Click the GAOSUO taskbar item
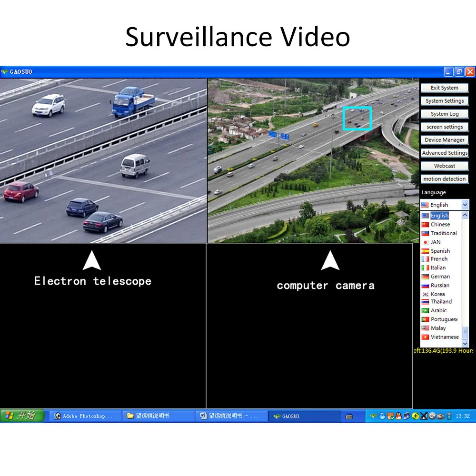This screenshot has width=476, height=476. (305, 416)
